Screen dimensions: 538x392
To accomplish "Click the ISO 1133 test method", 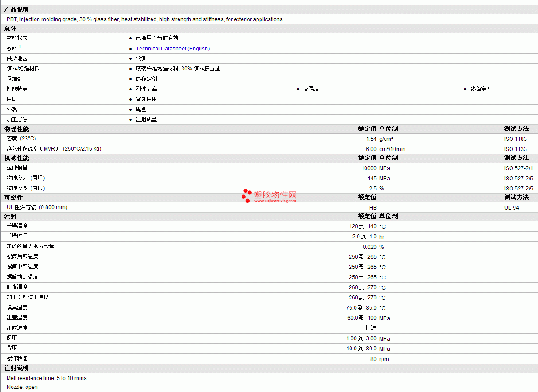I will (x=515, y=149).
